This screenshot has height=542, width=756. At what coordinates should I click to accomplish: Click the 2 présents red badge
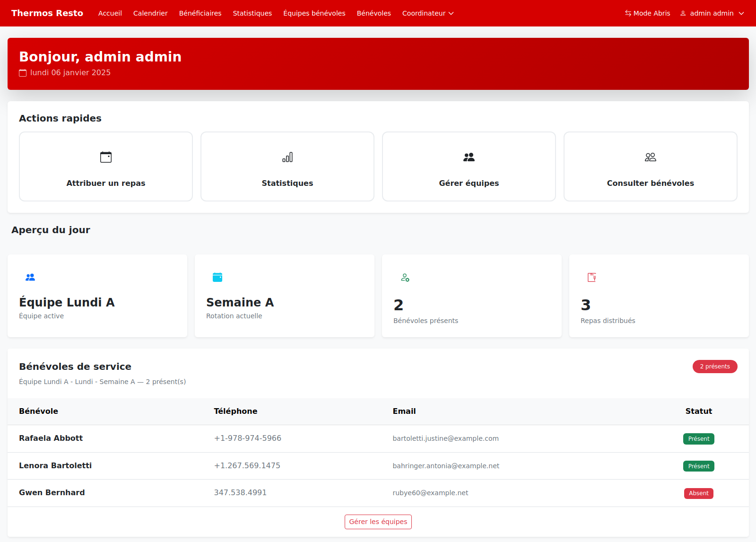click(x=715, y=367)
